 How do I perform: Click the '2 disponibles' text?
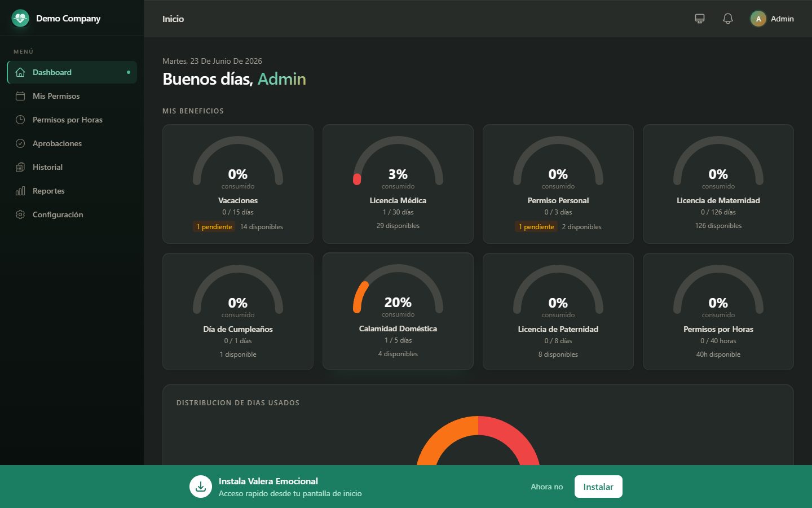[x=581, y=227]
